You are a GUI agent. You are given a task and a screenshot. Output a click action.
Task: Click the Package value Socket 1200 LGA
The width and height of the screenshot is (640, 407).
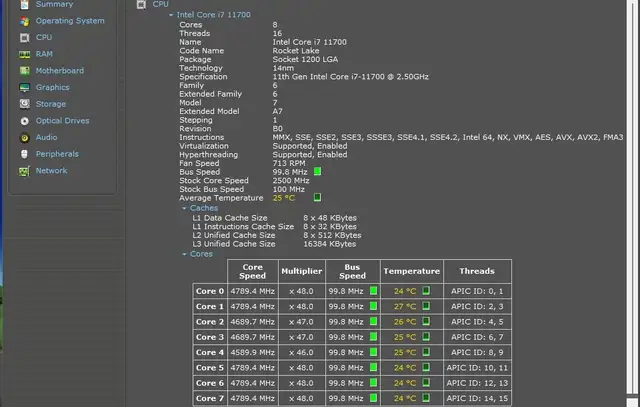pyautogui.click(x=305, y=60)
